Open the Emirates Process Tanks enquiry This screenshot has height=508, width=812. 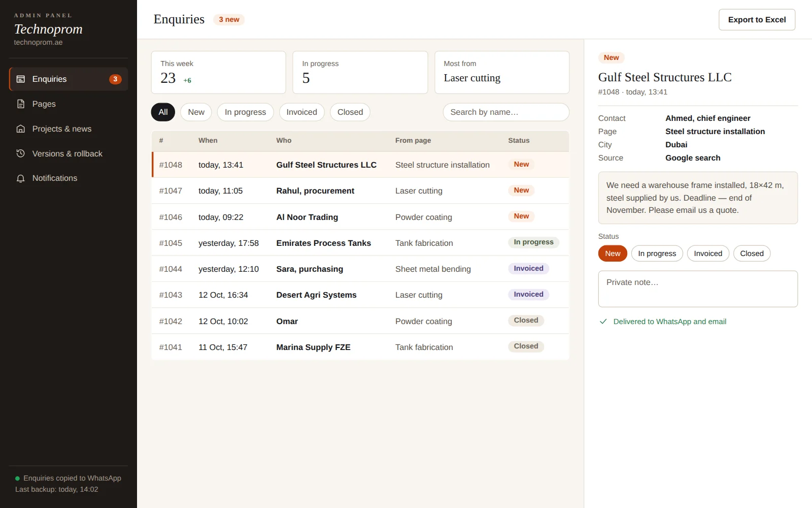[x=360, y=243]
